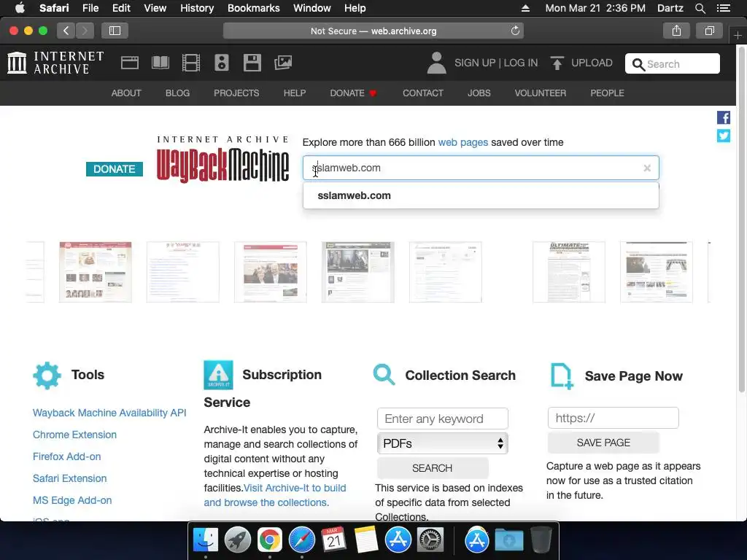The width and height of the screenshot is (747, 560).
Task: Click the eject icon in menu bar
Action: pyautogui.click(x=525, y=8)
